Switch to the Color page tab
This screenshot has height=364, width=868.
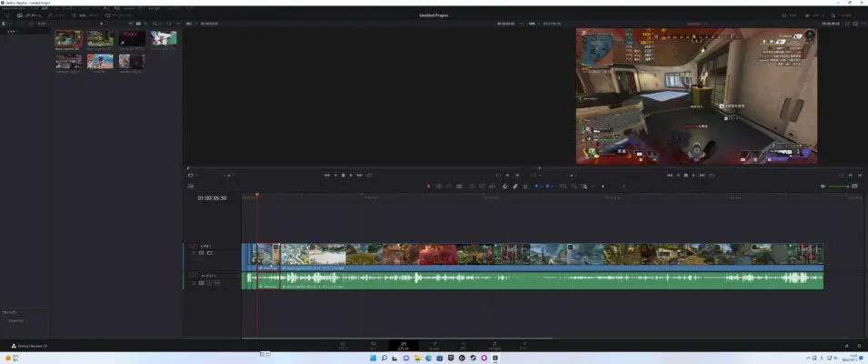(464, 346)
